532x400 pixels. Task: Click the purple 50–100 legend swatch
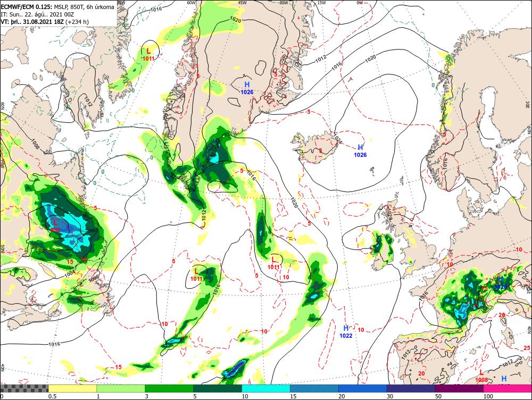pos(460,388)
